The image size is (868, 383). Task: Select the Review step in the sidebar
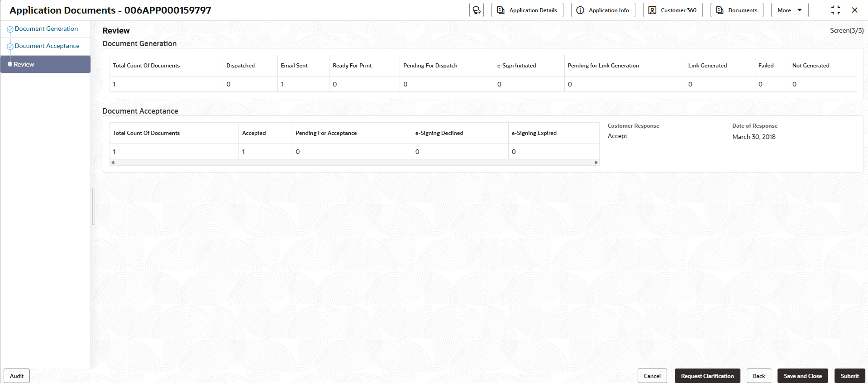(45, 64)
